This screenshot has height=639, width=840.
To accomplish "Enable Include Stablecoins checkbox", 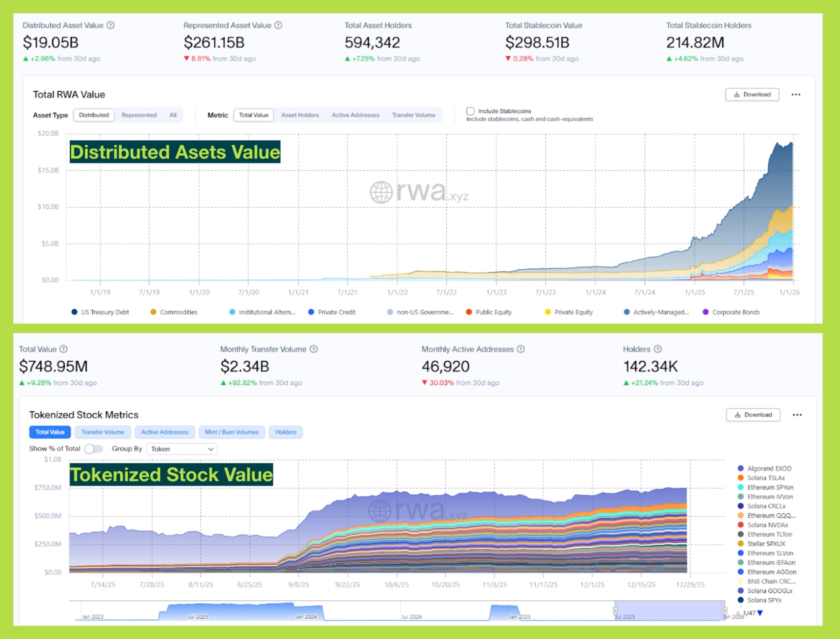I will coord(470,111).
